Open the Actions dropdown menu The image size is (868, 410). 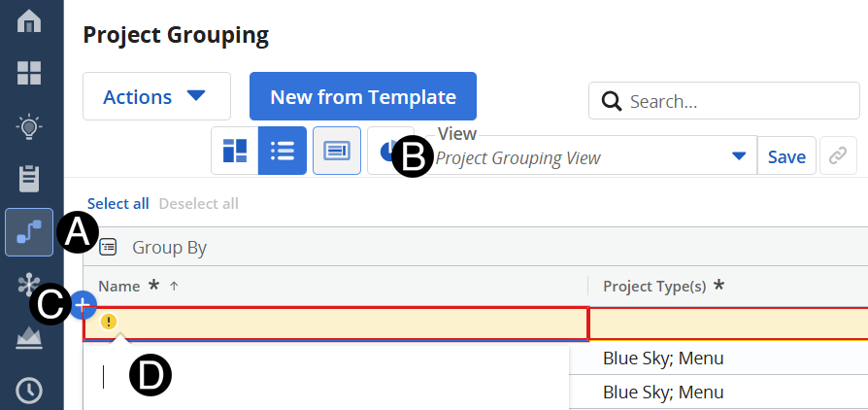[x=156, y=96]
